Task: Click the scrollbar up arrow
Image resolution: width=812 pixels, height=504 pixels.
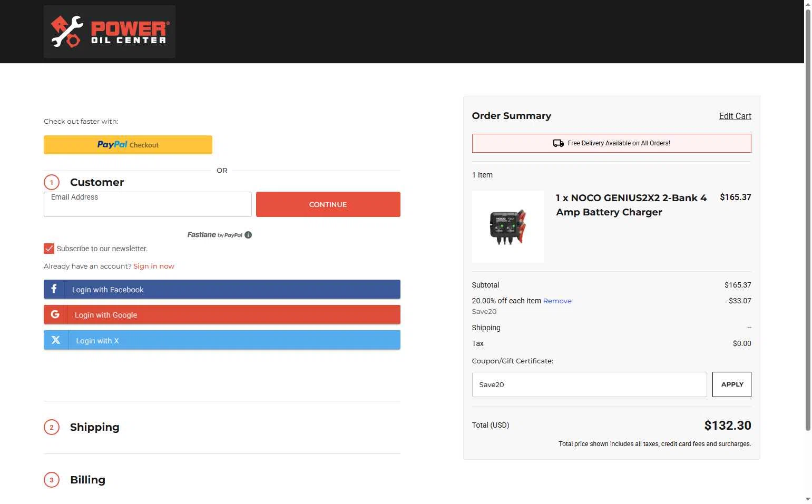Action: [808, 4]
